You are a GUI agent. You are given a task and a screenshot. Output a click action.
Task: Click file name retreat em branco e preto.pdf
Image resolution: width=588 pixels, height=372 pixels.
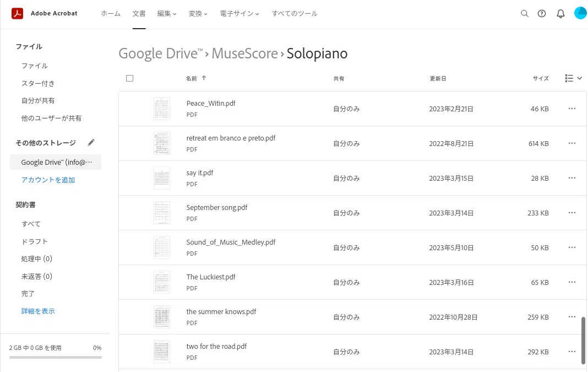pyautogui.click(x=231, y=138)
